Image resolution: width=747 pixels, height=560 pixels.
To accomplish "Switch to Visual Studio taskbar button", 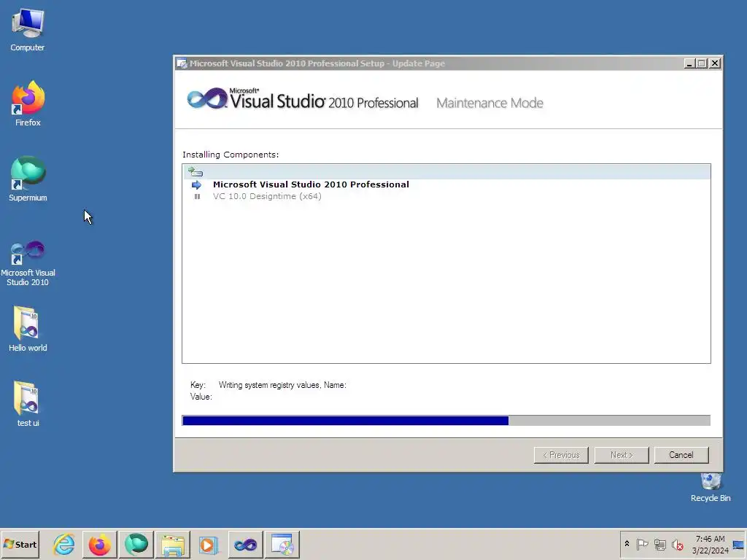I will (245, 544).
